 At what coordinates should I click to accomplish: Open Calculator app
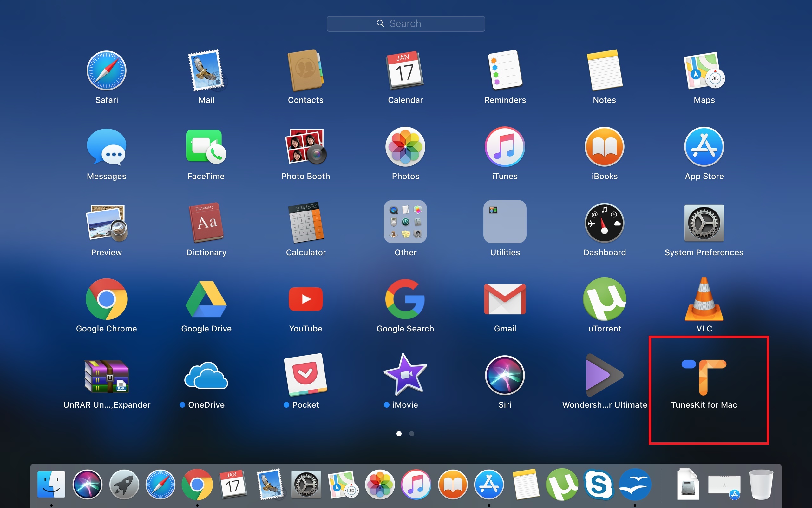coord(305,223)
